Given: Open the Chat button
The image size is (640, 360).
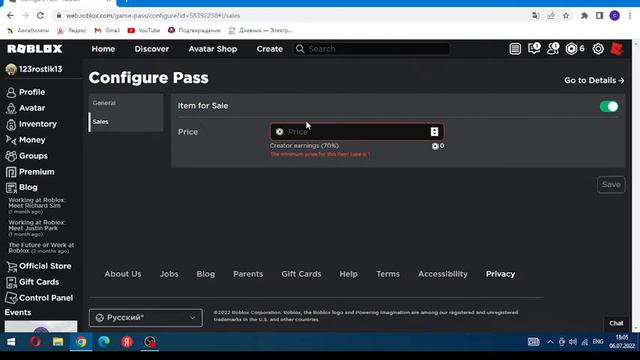Looking at the screenshot, I should (616, 323).
